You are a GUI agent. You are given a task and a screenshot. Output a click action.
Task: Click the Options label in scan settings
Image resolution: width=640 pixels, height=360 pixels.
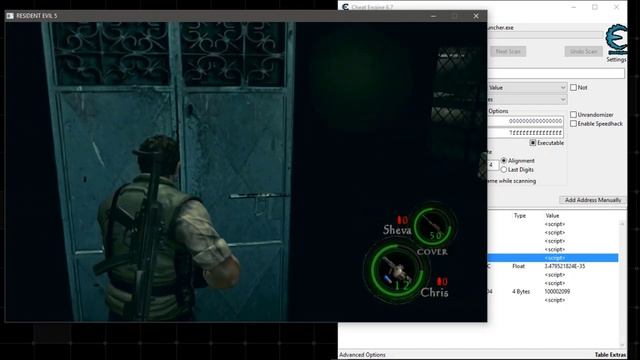[x=498, y=111]
